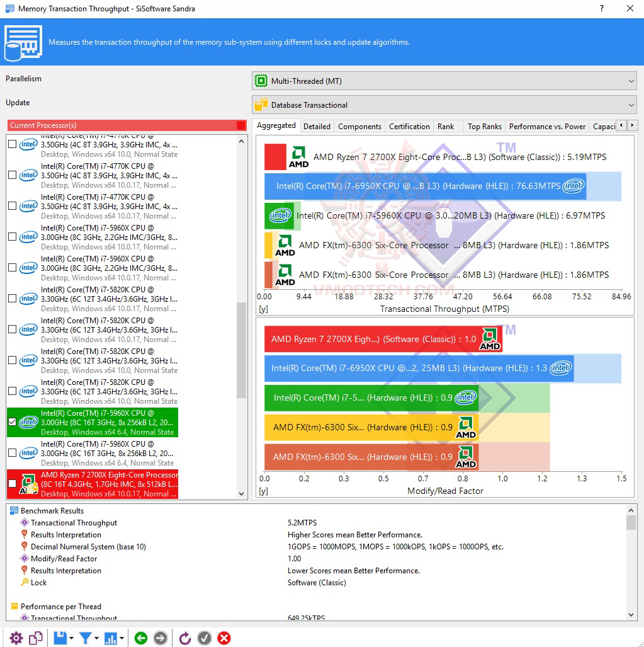Click the AMD logo on the Ryzen 5.19MTPS bar
This screenshot has width=644, height=647.
(x=298, y=157)
